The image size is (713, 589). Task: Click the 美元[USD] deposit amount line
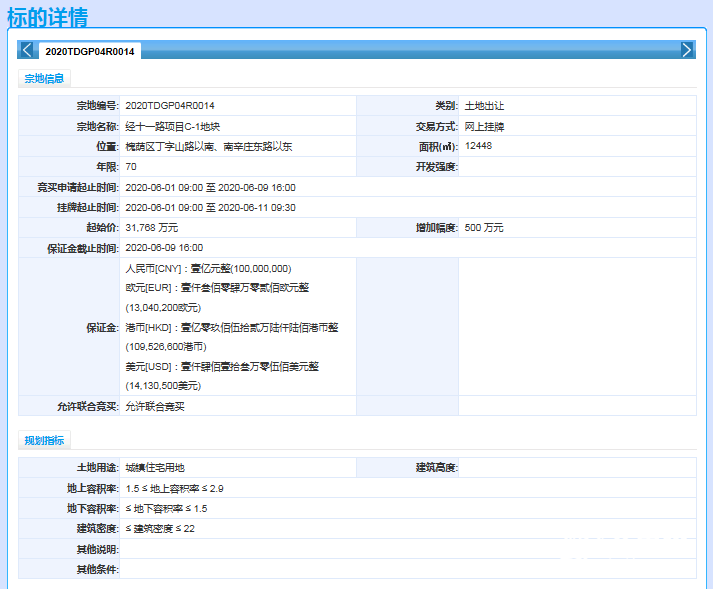tap(222, 366)
